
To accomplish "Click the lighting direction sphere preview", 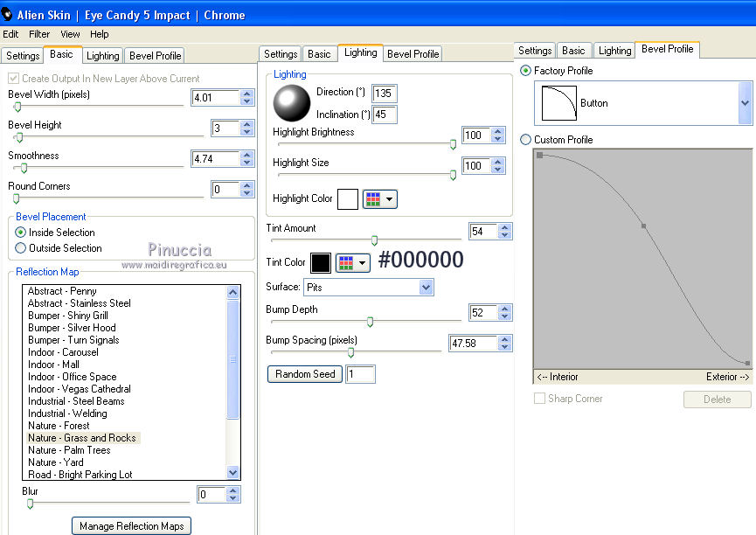I will click(292, 103).
